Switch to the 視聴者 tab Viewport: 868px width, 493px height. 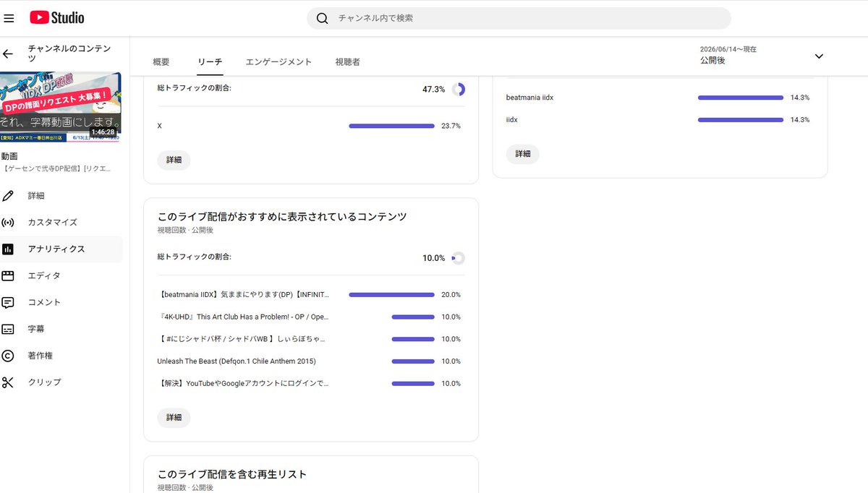click(x=347, y=62)
